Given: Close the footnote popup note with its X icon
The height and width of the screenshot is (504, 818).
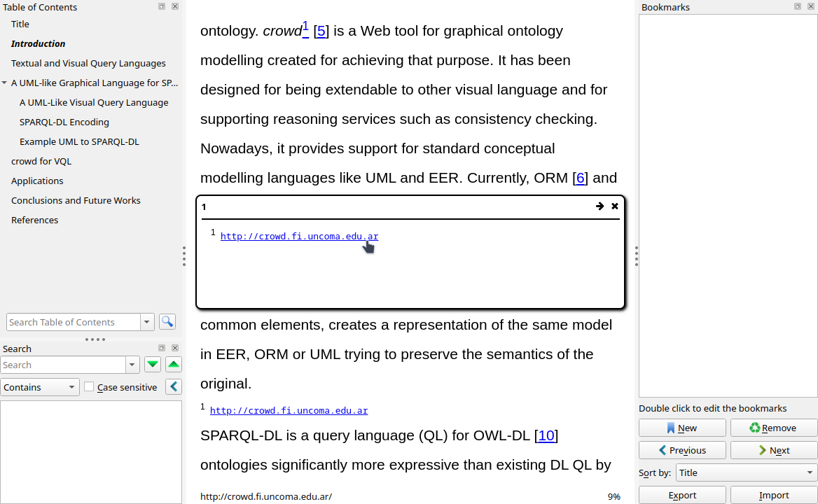Looking at the screenshot, I should (614, 206).
